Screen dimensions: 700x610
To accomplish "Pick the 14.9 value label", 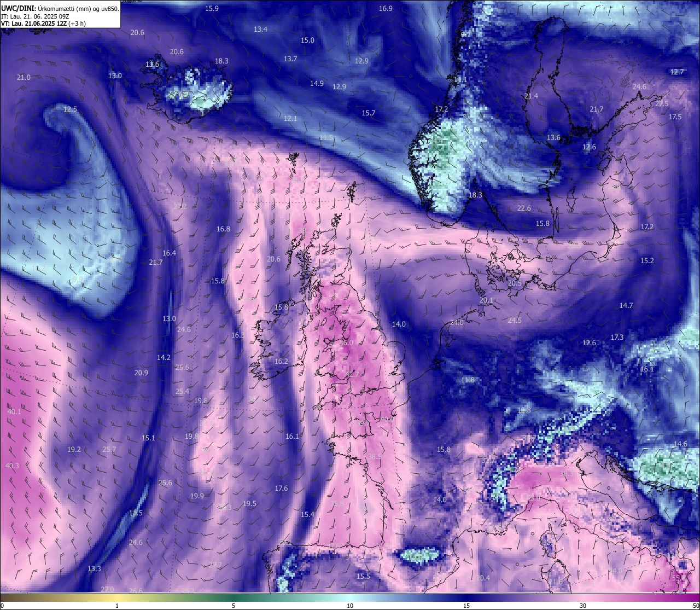I will (317, 84).
